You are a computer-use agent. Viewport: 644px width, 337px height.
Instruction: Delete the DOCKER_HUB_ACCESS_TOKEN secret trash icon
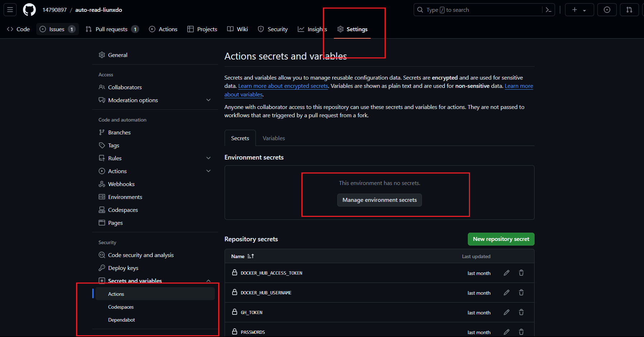(x=521, y=273)
